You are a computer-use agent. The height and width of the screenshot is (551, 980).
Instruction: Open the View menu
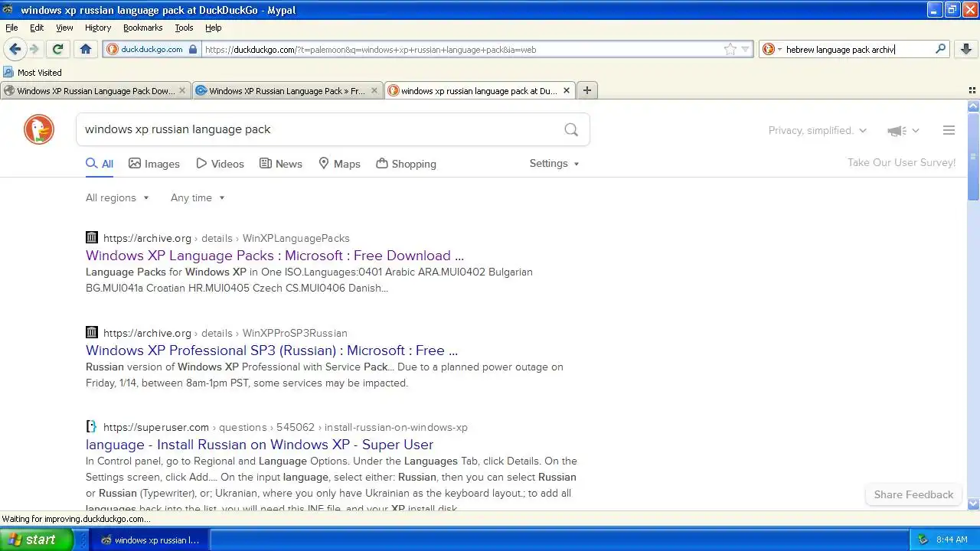[x=64, y=28]
